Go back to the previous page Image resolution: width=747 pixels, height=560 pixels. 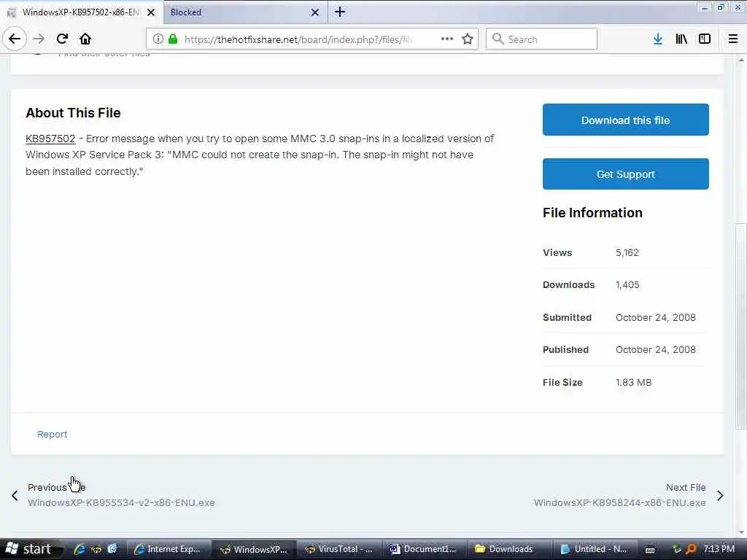click(x=15, y=39)
